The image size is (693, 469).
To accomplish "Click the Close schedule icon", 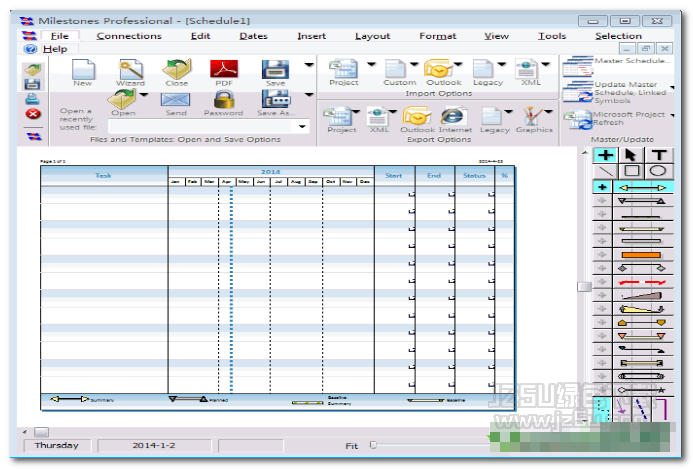I will pyautogui.click(x=177, y=69).
